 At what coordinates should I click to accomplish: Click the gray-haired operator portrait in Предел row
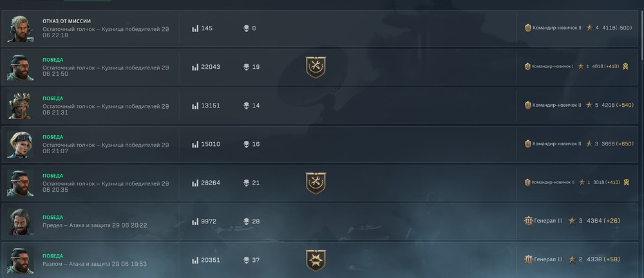[x=20, y=222]
